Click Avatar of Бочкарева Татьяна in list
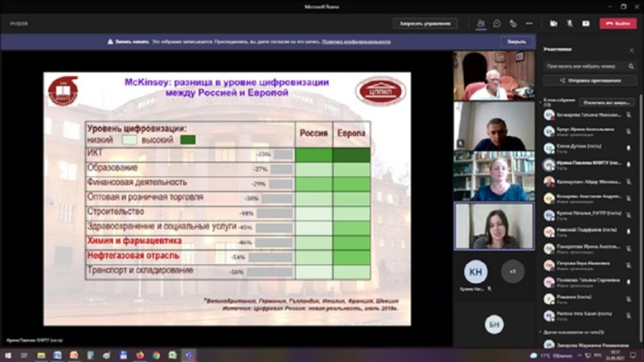 click(x=549, y=115)
